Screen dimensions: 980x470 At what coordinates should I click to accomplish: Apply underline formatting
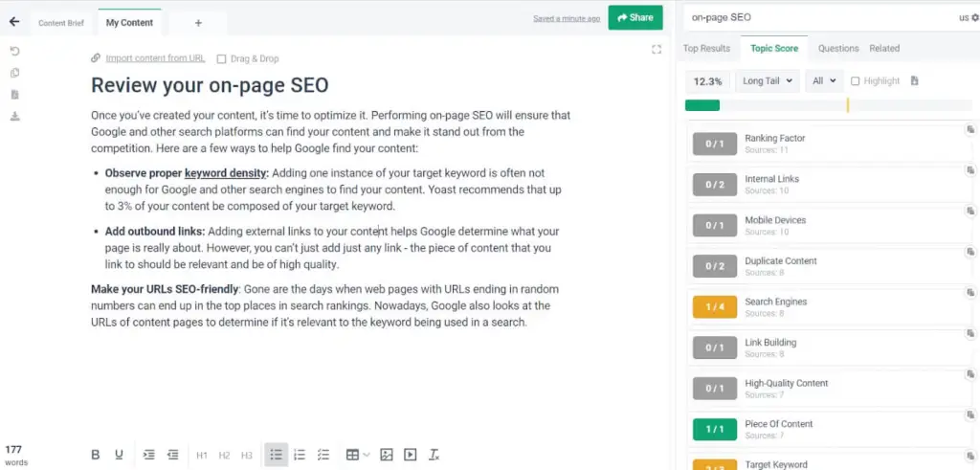(119, 455)
